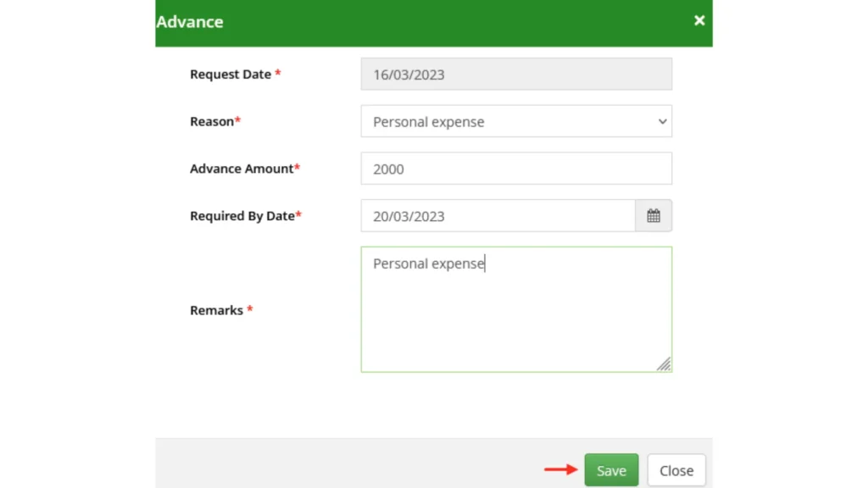The height and width of the screenshot is (488, 868).
Task: Click the Required By Date field showing 20/03/2023
Action: 498,216
